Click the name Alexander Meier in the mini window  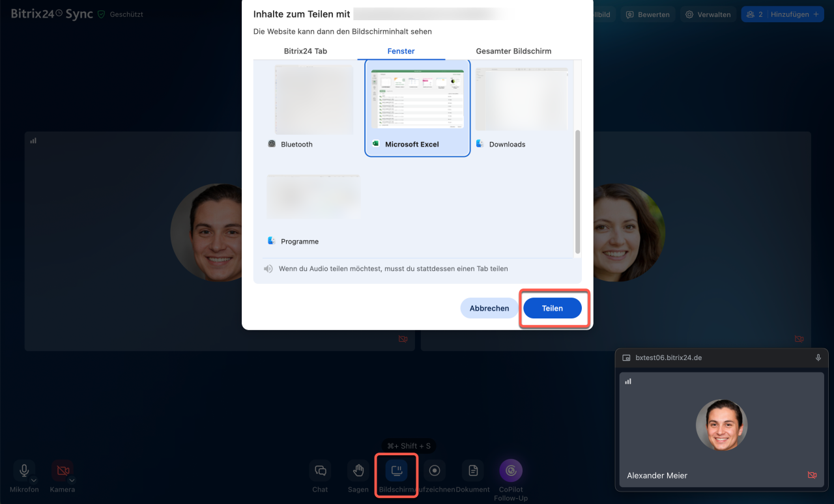(657, 475)
